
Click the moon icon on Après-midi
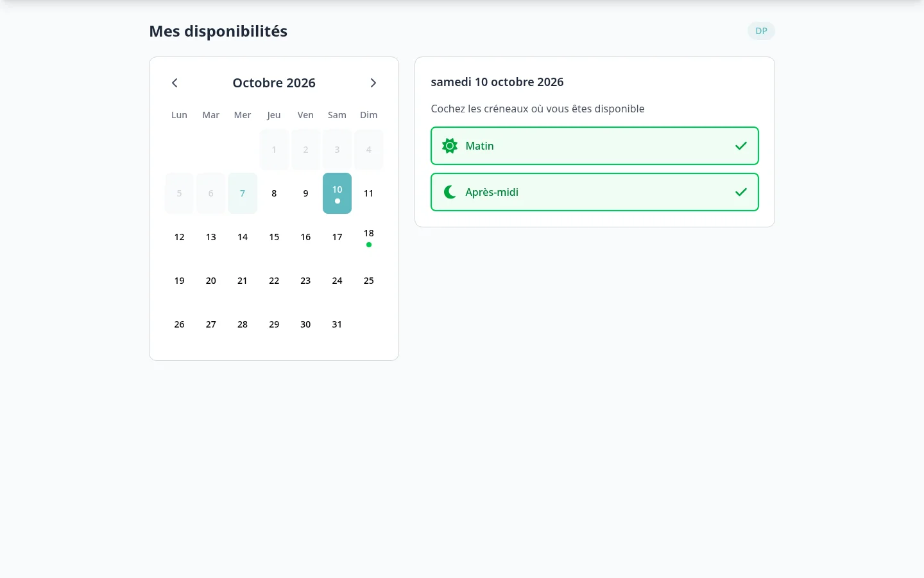[x=450, y=192]
